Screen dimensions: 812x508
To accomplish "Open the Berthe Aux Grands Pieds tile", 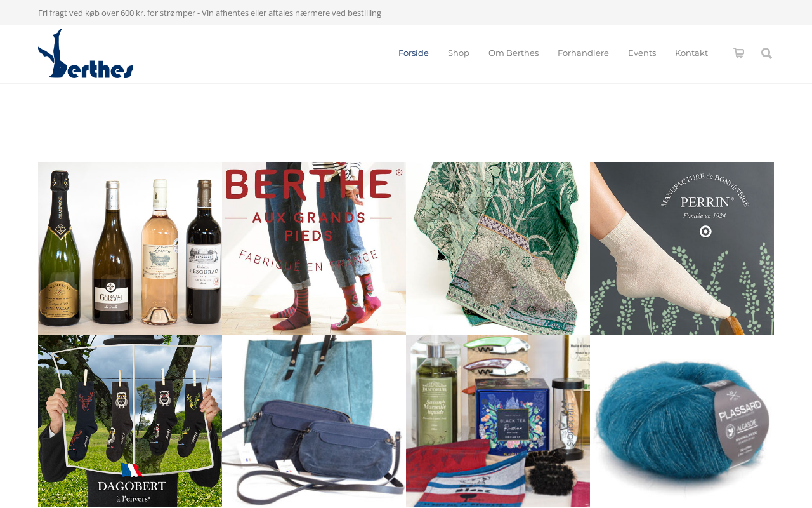I will tap(314, 248).
